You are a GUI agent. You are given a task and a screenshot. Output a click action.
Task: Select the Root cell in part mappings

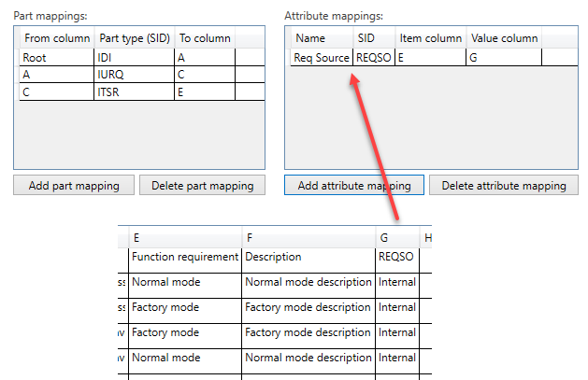tap(57, 58)
